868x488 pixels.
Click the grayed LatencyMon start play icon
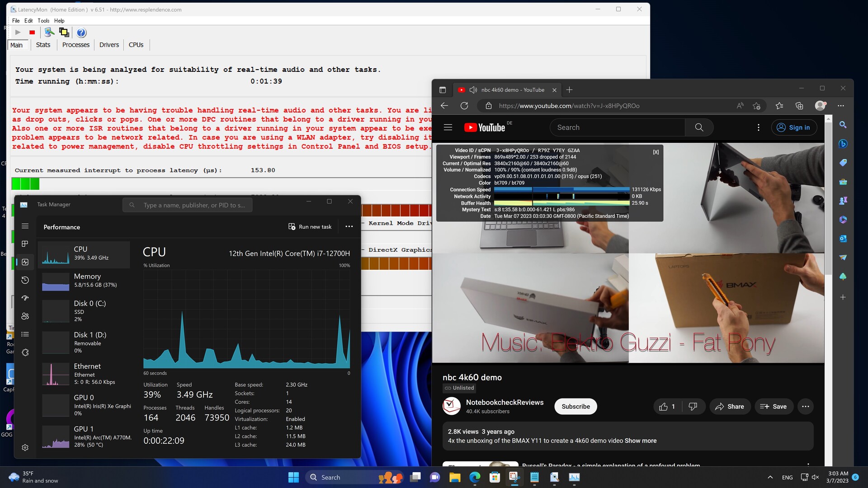18,33
